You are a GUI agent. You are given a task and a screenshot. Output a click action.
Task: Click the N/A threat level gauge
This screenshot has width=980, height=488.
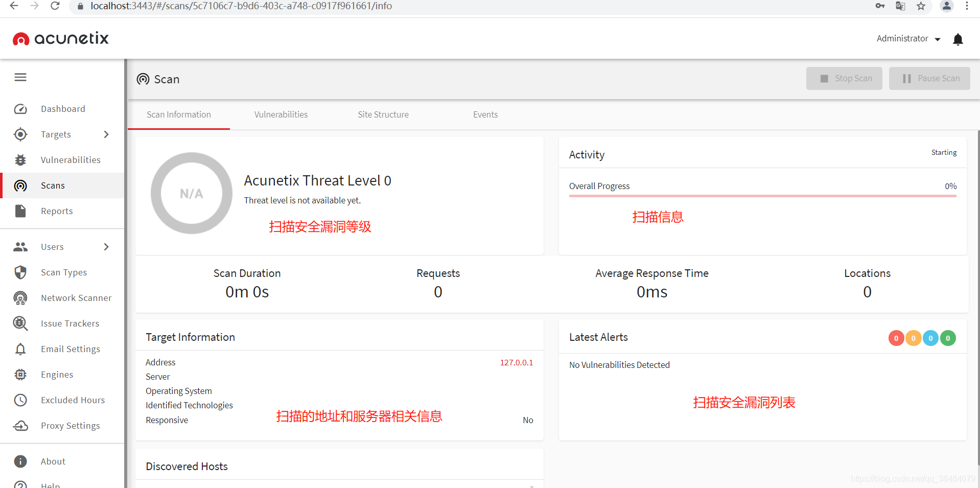[x=192, y=193]
